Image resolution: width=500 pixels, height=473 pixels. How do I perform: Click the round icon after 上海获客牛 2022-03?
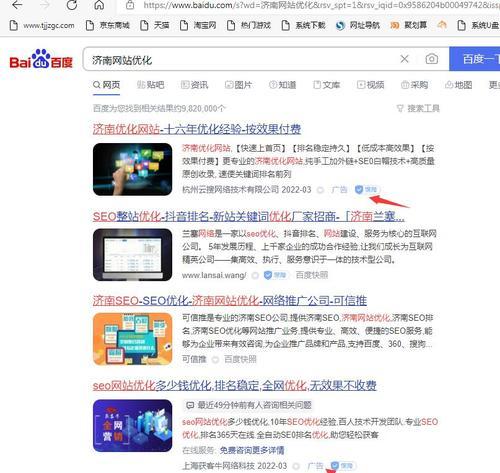point(296,466)
